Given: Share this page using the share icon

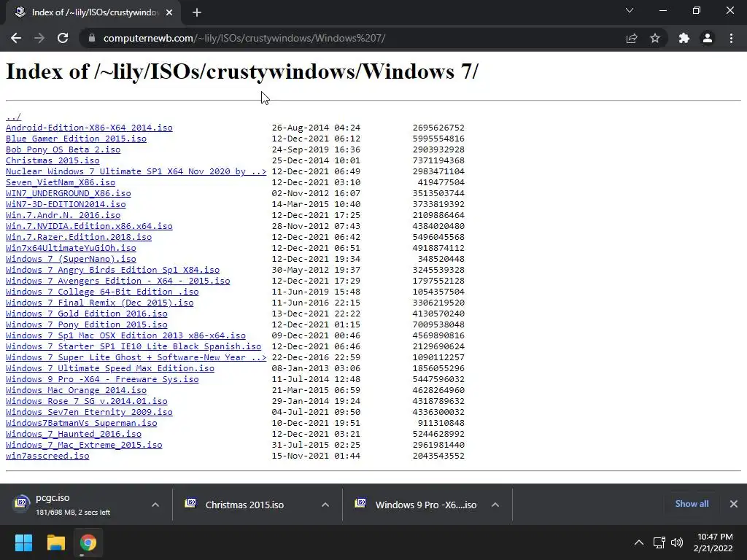Looking at the screenshot, I should [632, 38].
